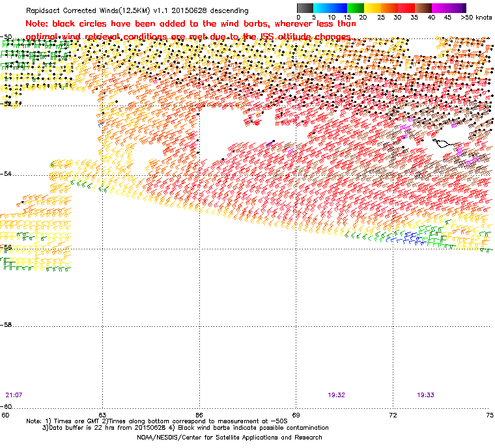
Task: Click the magenta 40-45 knots legend swatch
Action: click(x=440, y=8)
